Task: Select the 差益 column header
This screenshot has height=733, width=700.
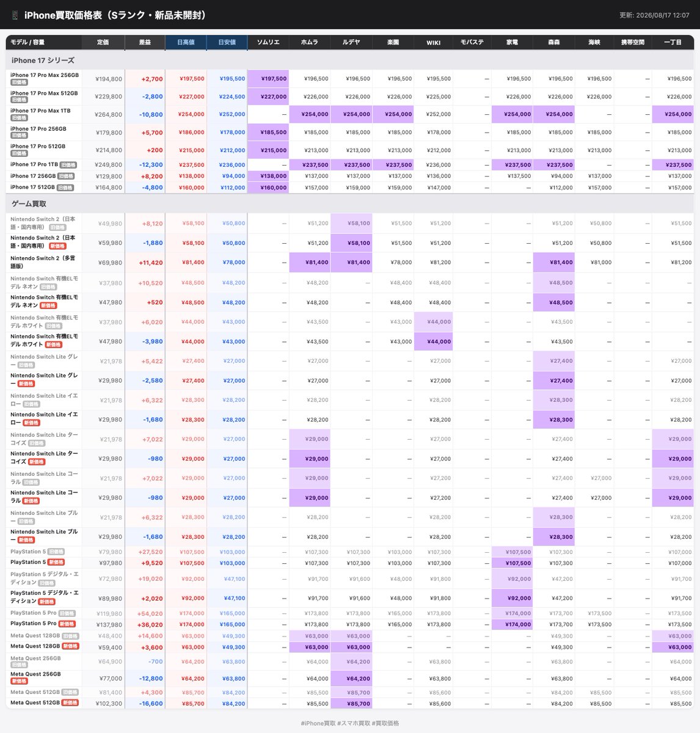Action: 145,42
